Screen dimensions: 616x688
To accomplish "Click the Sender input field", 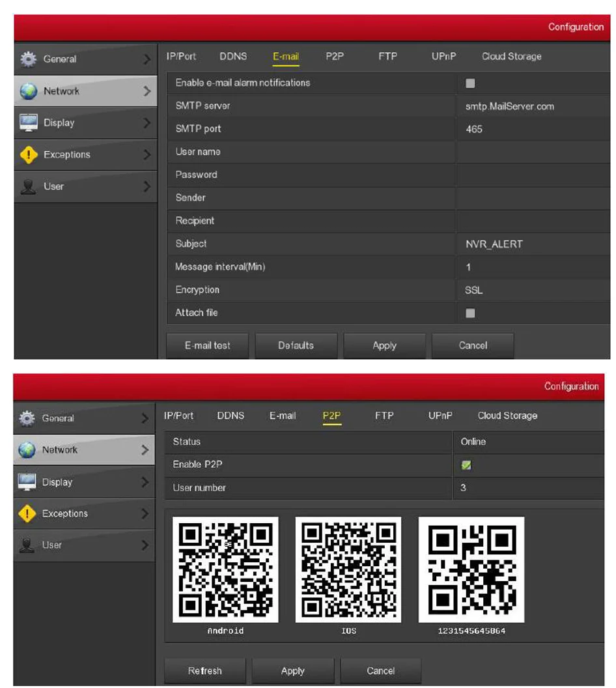I will [533, 198].
